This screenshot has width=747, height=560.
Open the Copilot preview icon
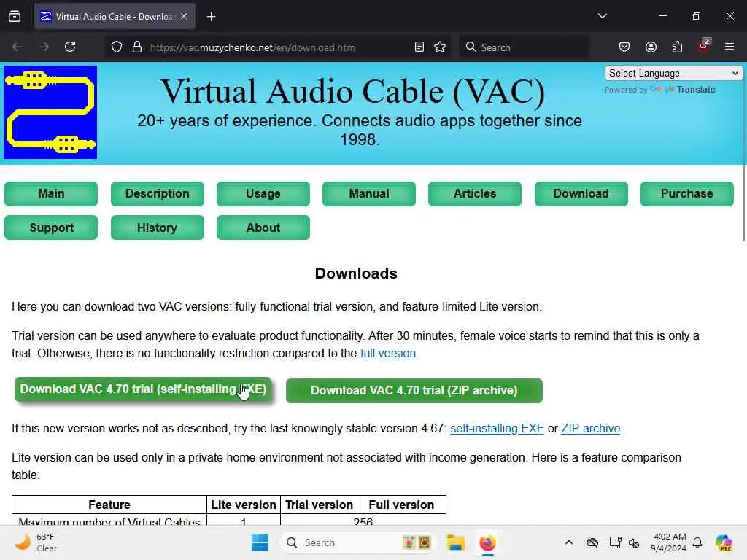click(724, 542)
